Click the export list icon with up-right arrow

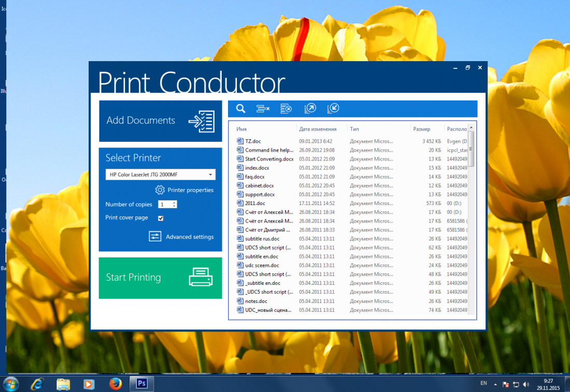click(310, 108)
